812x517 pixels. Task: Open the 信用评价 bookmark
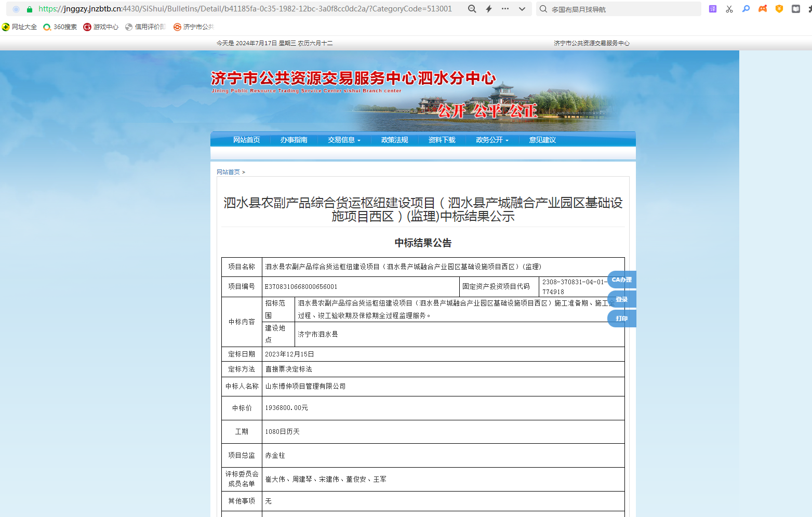(145, 27)
